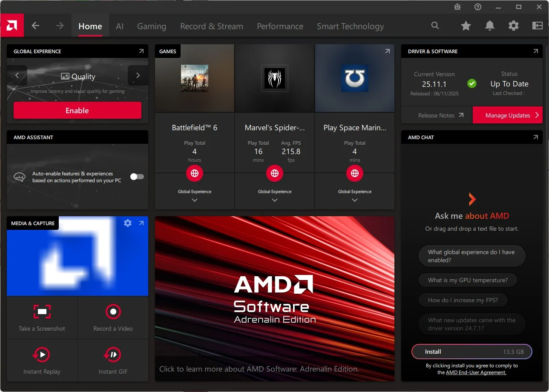The width and height of the screenshot is (549, 392).
Task: Go to next Global Experience profile arrow
Action: click(x=138, y=76)
